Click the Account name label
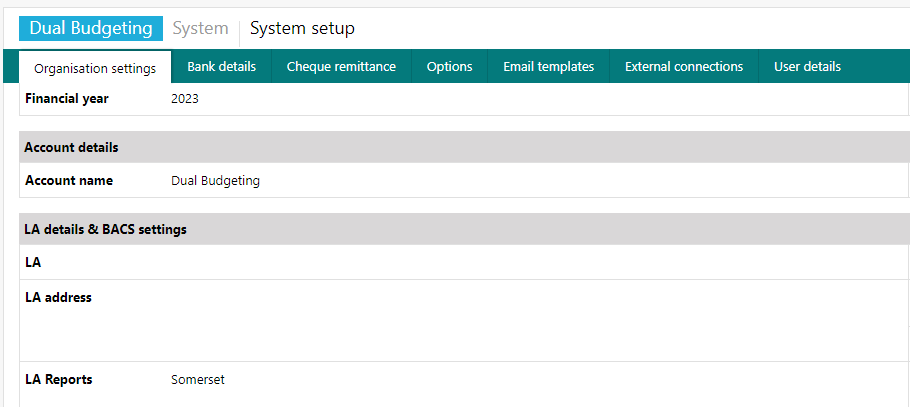 pyautogui.click(x=69, y=181)
